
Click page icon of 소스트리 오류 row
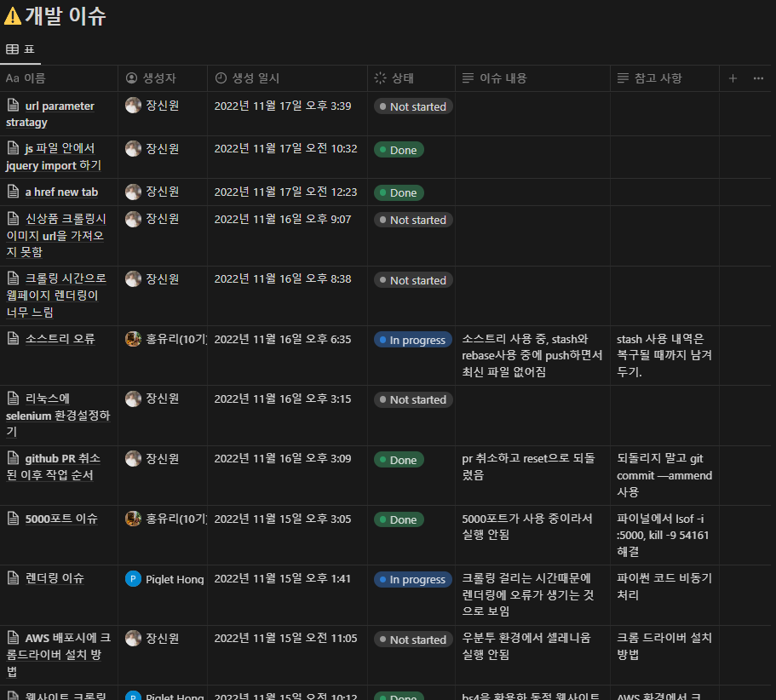(14, 338)
